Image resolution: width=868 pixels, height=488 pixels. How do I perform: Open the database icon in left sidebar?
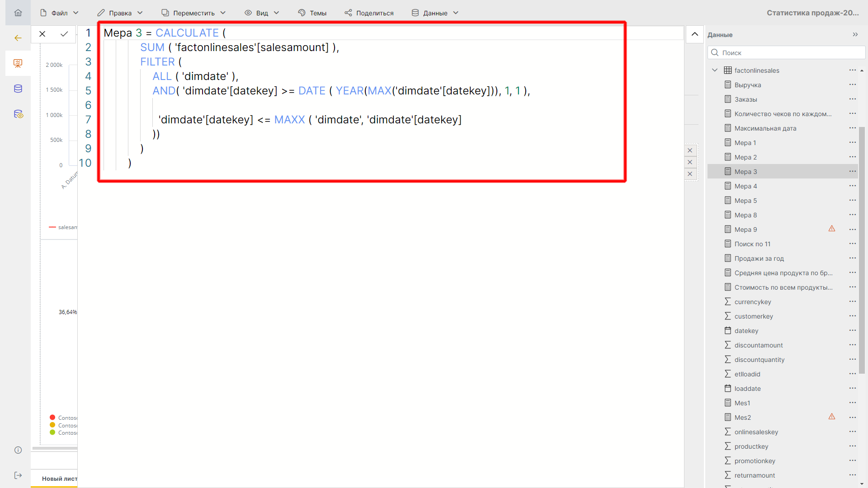18,89
